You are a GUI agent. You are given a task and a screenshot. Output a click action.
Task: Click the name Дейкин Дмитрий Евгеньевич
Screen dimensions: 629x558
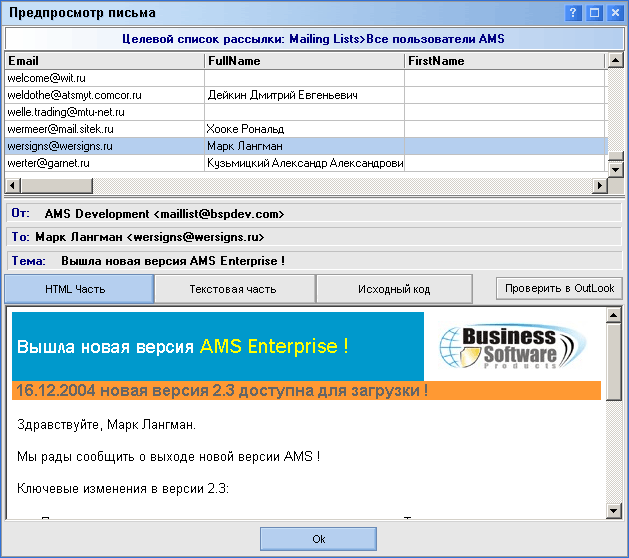click(x=282, y=95)
